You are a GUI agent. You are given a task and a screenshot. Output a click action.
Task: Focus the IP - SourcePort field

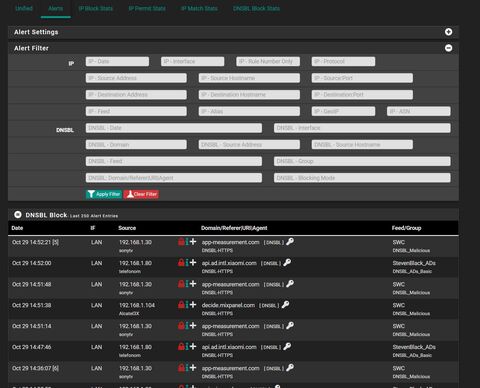(x=362, y=78)
